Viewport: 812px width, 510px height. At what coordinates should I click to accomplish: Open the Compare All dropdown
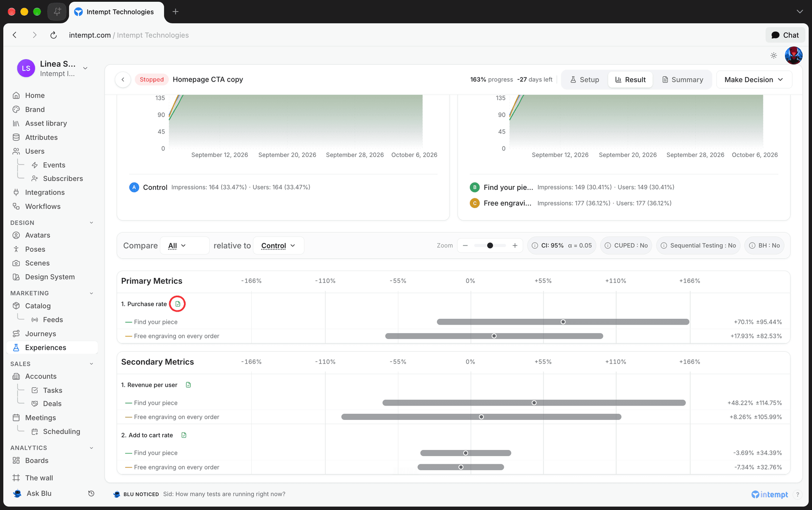coord(184,246)
